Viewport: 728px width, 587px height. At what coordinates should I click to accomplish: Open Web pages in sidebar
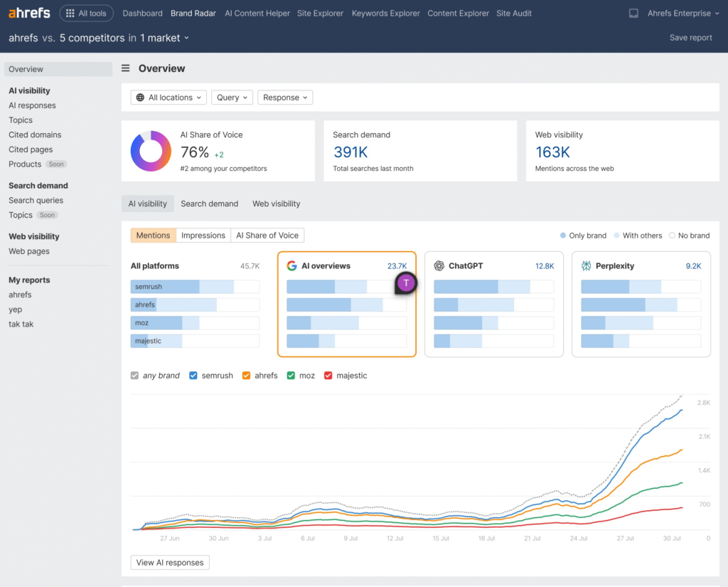coord(28,251)
